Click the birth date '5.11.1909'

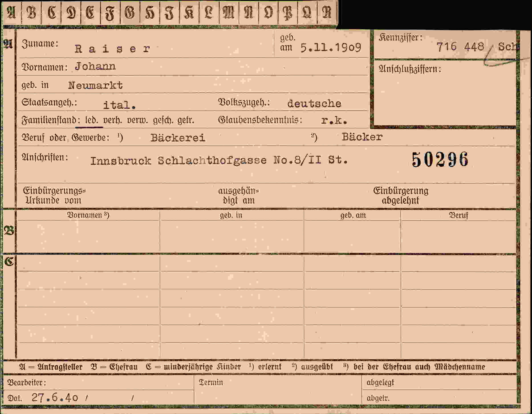click(x=331, y=47)
